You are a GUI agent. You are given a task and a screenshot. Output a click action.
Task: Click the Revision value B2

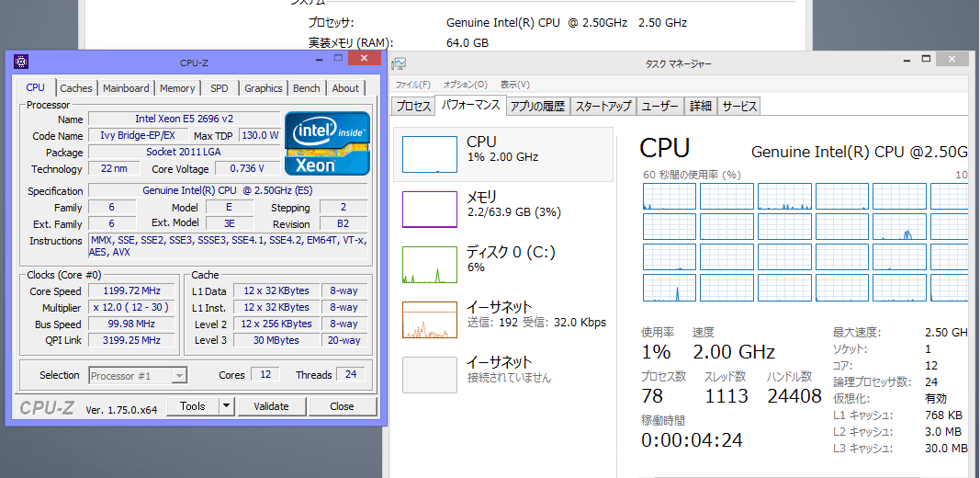pyautogui.click(x=343, y=223)
